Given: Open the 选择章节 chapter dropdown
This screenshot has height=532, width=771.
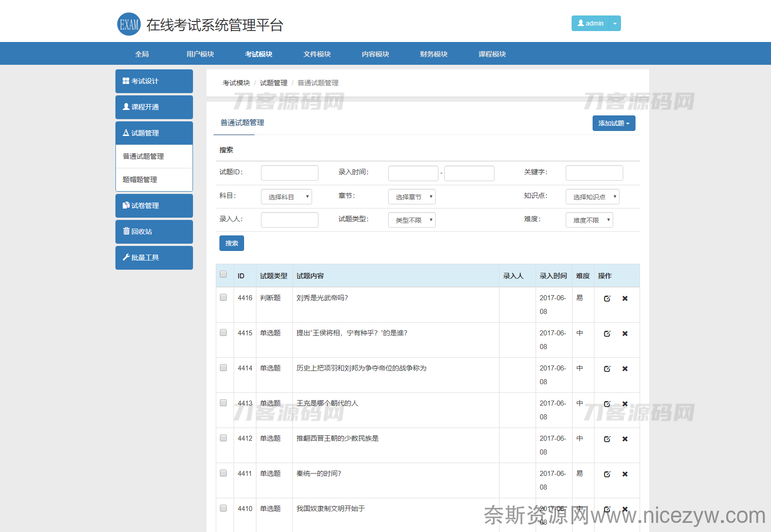Looking at the screenshot, I should click(x=412, y=197).
